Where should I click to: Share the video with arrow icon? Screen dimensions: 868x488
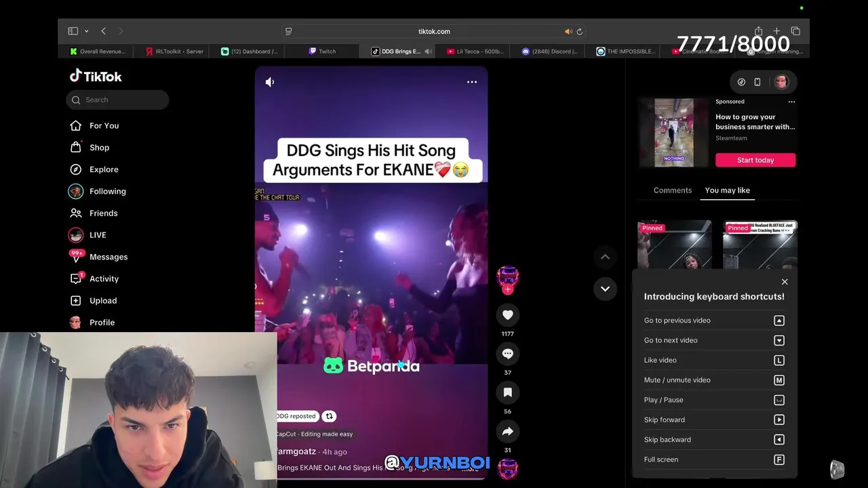[507, 431]
